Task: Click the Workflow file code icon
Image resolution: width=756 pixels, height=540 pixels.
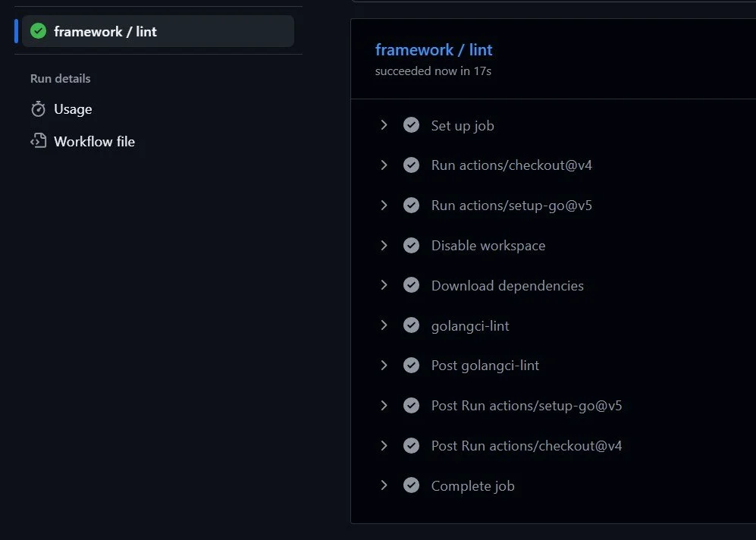Action: 38,141
